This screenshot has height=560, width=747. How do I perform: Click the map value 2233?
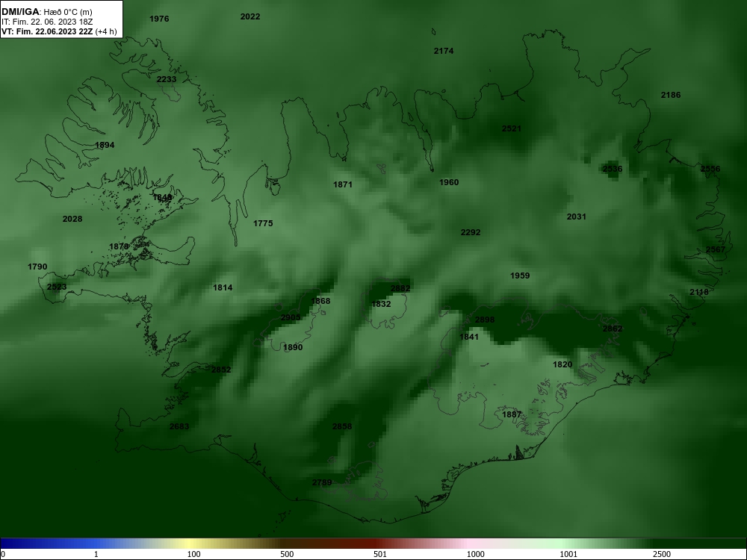(x=167, y=80)
